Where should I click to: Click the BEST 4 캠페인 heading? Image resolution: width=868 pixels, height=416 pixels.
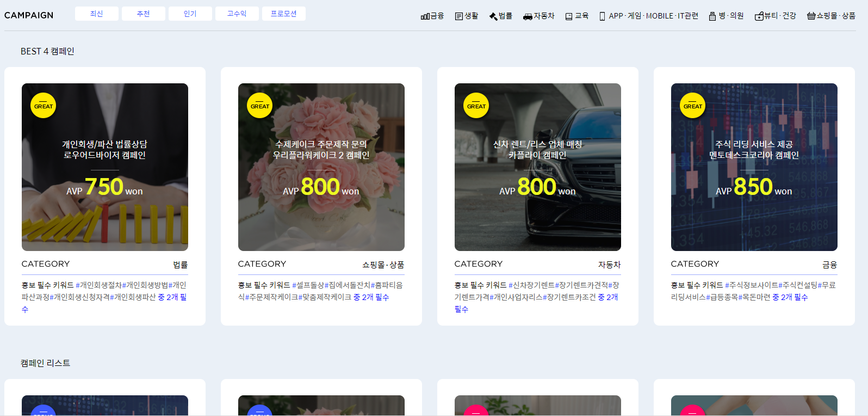tap(47, 51)
